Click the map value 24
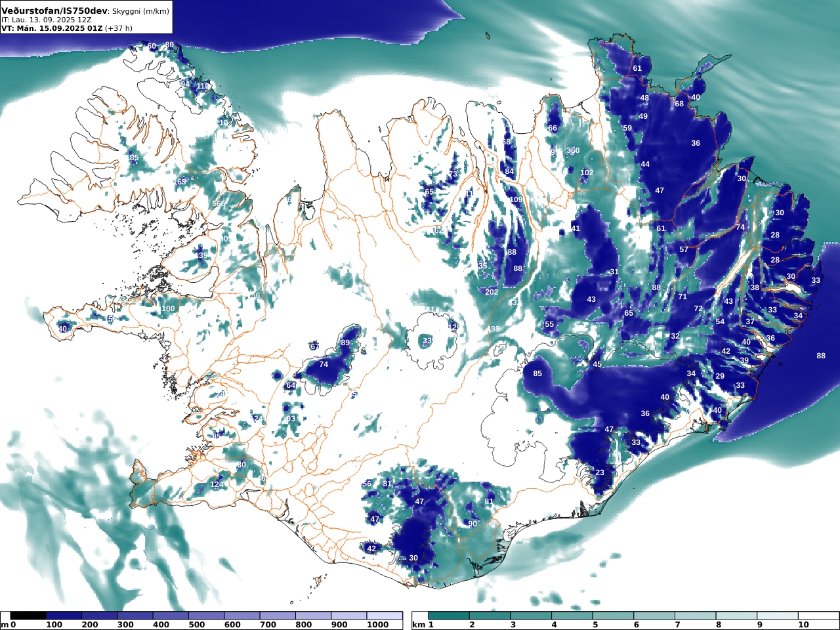Viewport: 840px width, 630px height. (x=258, y=419)
